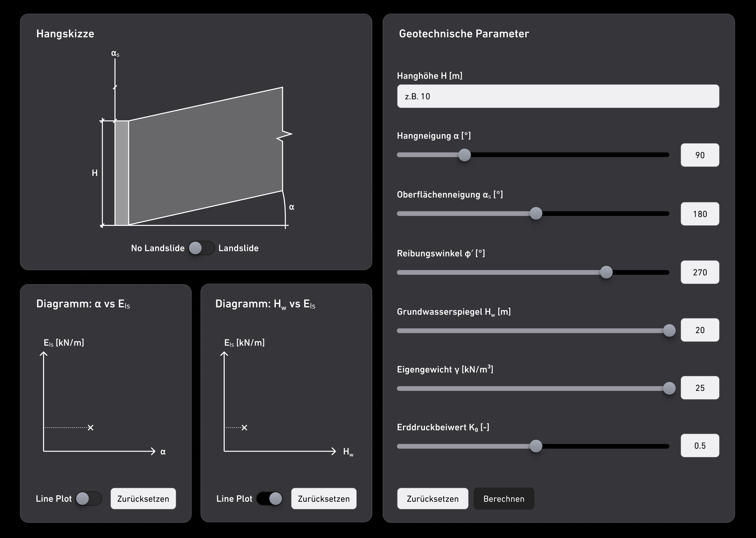
Task: Click the Oberflächenneigung αs slider handle
Action: (536, 213)
